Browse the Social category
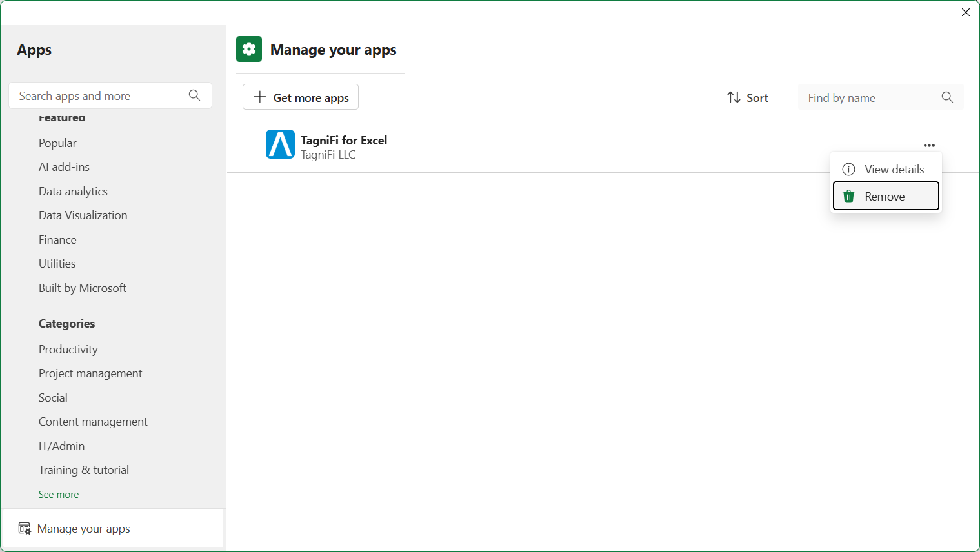Viewport: 980px width, 552px height. click(53, 398)
